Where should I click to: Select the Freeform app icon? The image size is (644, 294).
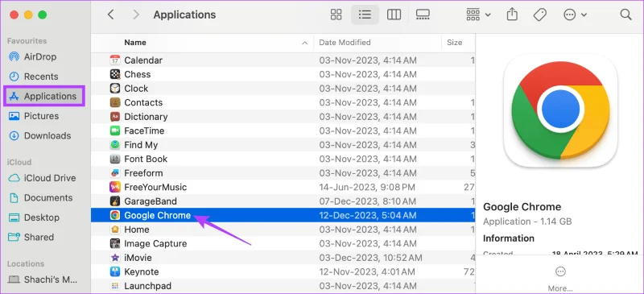point(115,173)
